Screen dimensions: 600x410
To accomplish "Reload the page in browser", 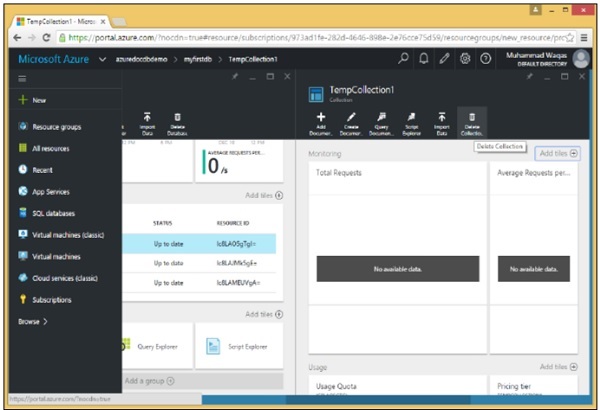I will tap(47, 38).
